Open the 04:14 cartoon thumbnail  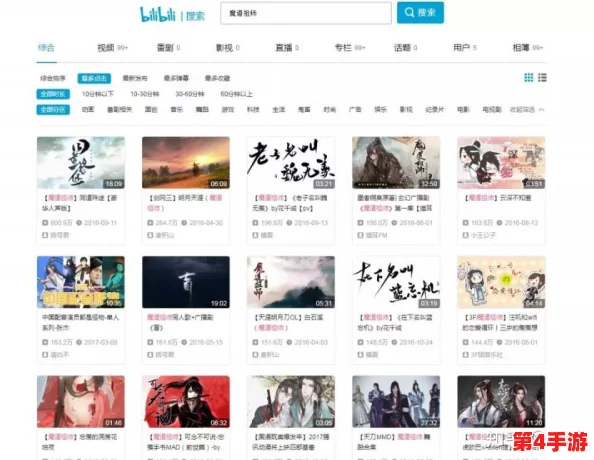point(501,282)
